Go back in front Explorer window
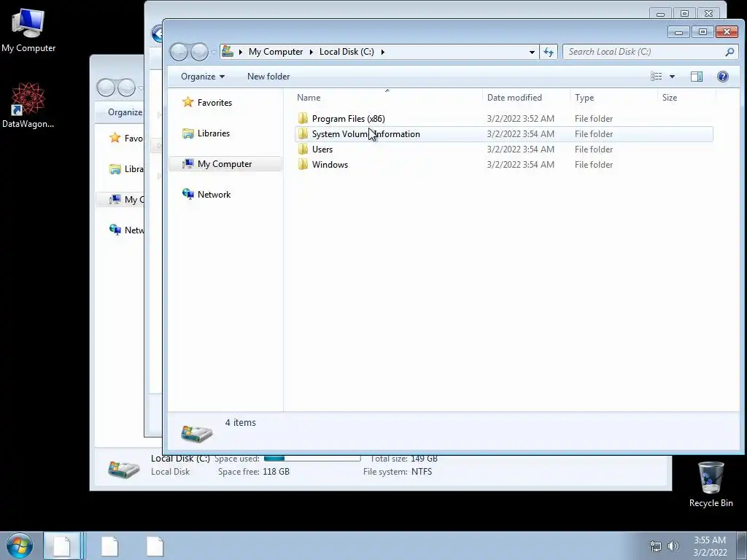The image size is (747, 560). point(179,52)
